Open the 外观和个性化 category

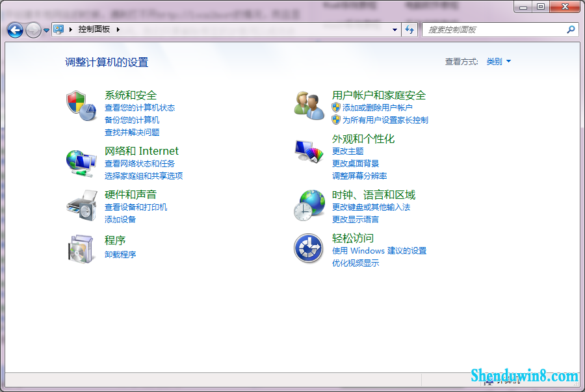point(363,138)
